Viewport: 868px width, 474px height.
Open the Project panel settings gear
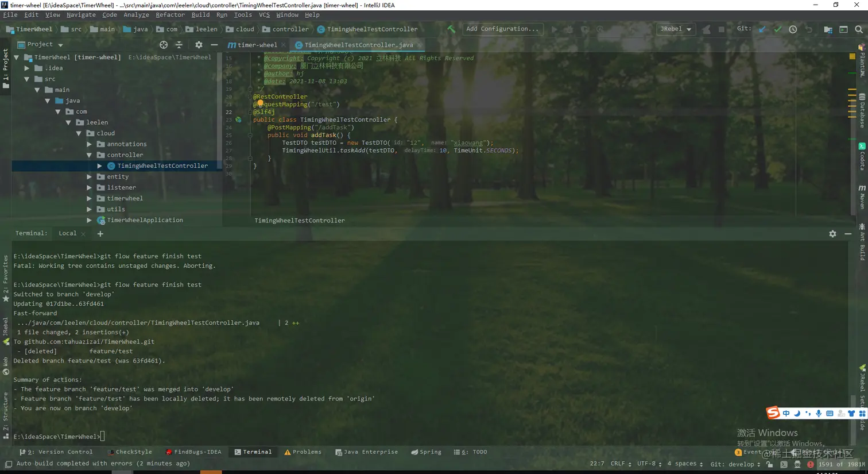(x=199, y=45)
